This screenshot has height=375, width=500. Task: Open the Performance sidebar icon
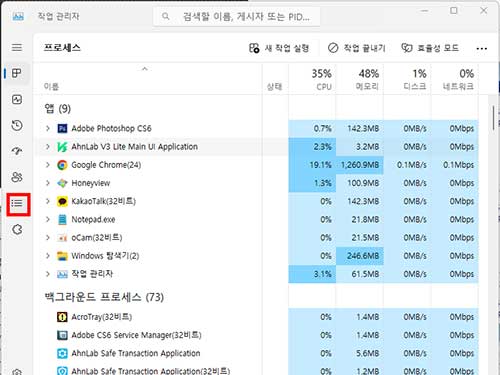coord(17,99)
